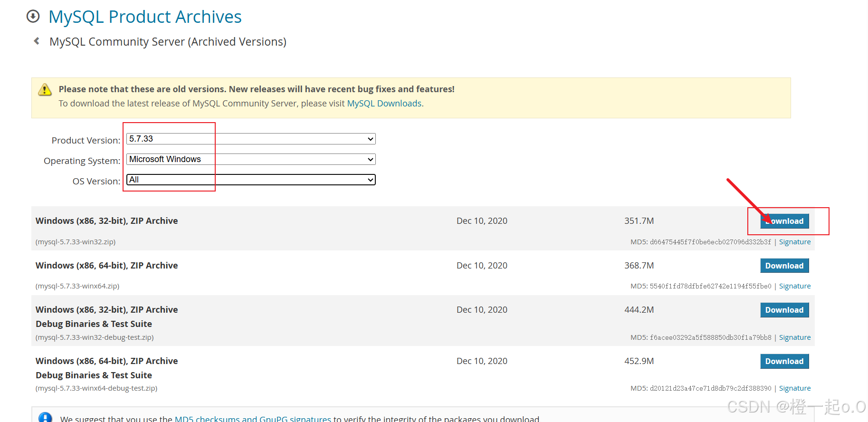The width and height of the screenshot is (868, 422).
Task: Download the winx64 debug-test zip
Action: 784,361
